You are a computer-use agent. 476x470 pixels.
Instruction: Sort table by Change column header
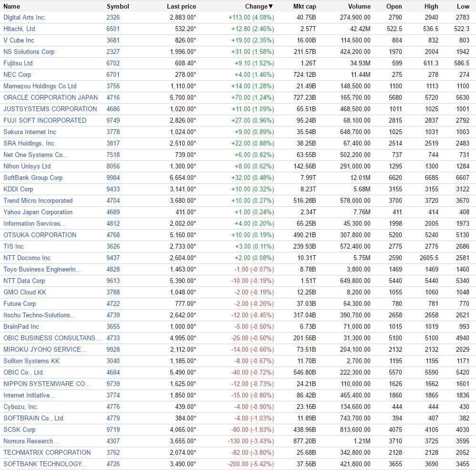259,6
